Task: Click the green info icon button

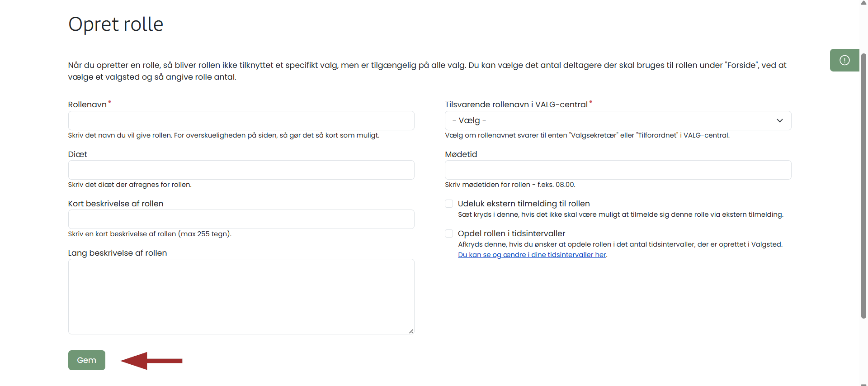Action: (x=844, y=60)
